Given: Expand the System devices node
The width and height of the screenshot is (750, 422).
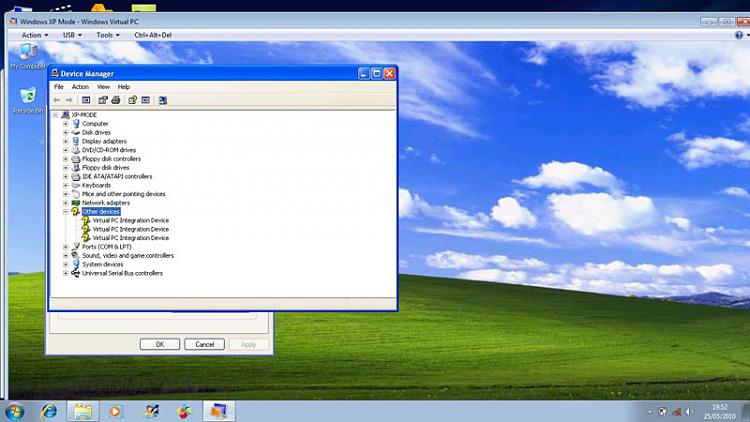Looking at the screenshot, I should [66, 265].
